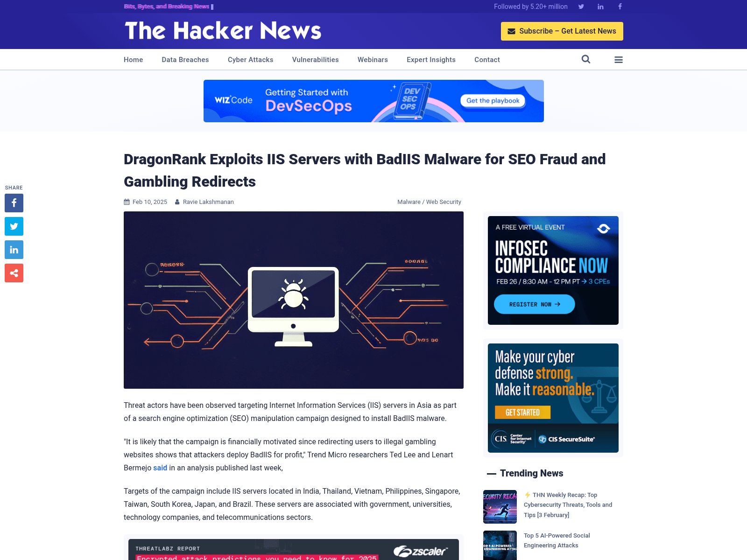Open Top 5 AI-Powered Social Engineering Attacks
This screenshot has height=560, width=747.
tap(557, 540)
